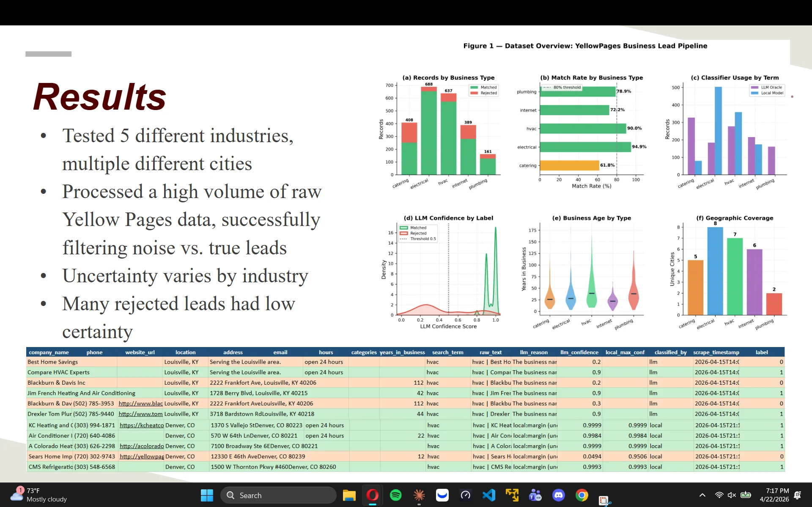Select phone number (502) 785-3953
Image resolution: width=812 pixels, height=507 pixels.
93,403
